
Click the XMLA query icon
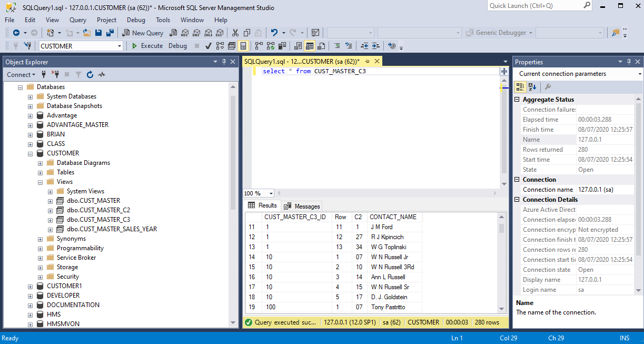click(208, 33)
